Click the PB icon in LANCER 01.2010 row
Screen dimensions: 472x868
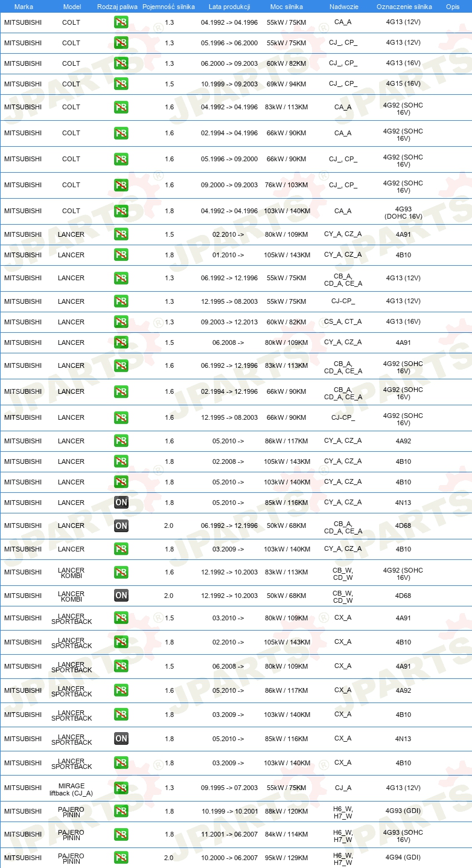click(x=121, y=255)
